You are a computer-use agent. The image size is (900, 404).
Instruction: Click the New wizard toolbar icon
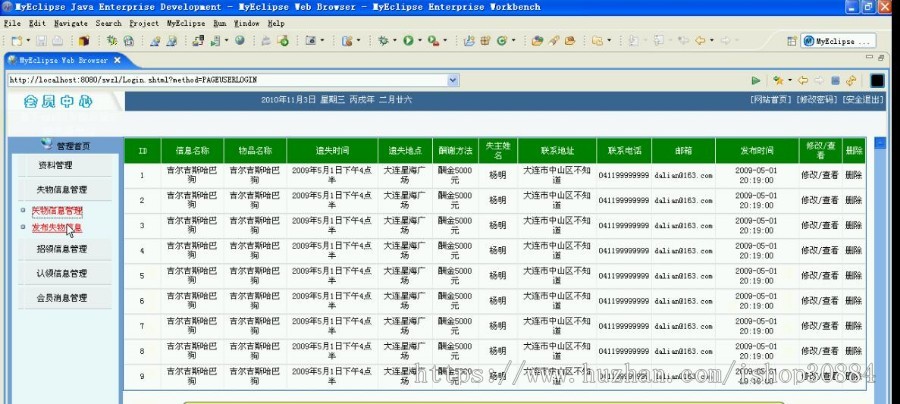click(x=17, y=41)
